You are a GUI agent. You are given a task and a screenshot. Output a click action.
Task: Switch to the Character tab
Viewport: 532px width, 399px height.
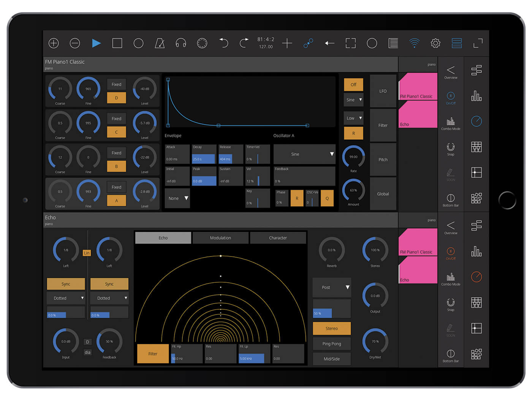coord(278,238)
